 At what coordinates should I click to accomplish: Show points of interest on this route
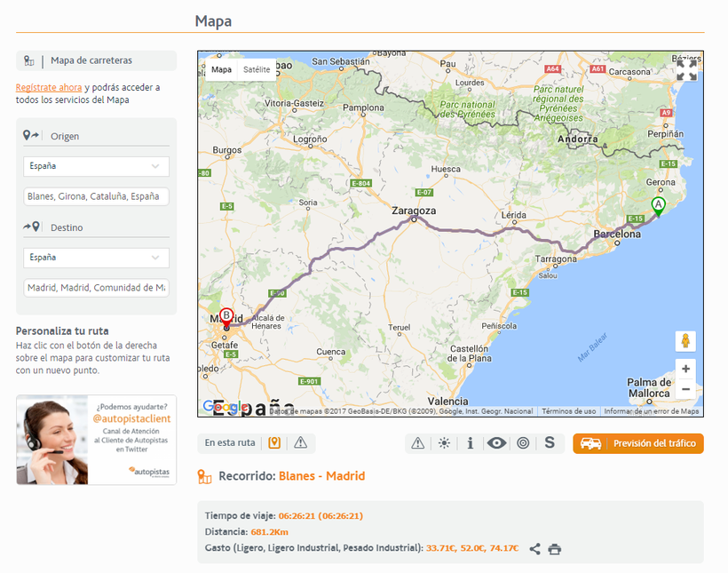tap(274, 442)
